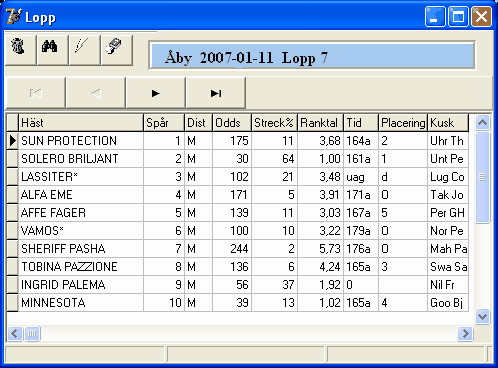
Task: Select the SUN PROTECTION row marker arrow
Action: coord(13,141)
